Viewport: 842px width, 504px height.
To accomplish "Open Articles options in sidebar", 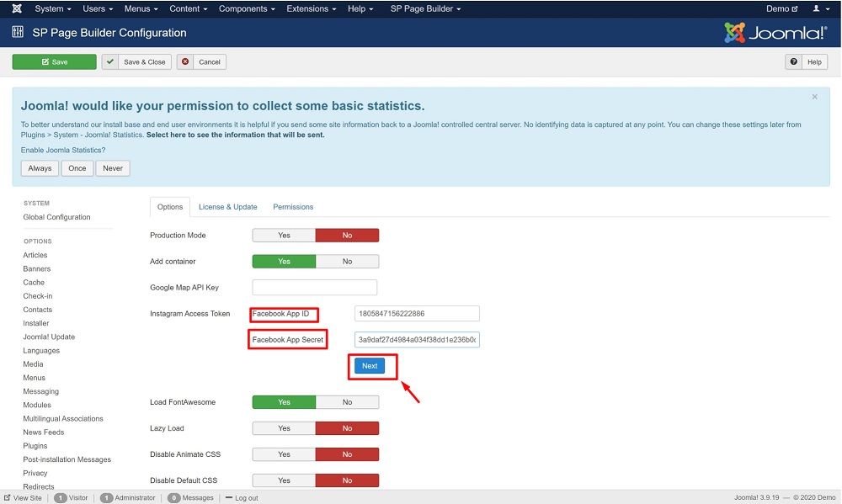I will click(35, 255).
